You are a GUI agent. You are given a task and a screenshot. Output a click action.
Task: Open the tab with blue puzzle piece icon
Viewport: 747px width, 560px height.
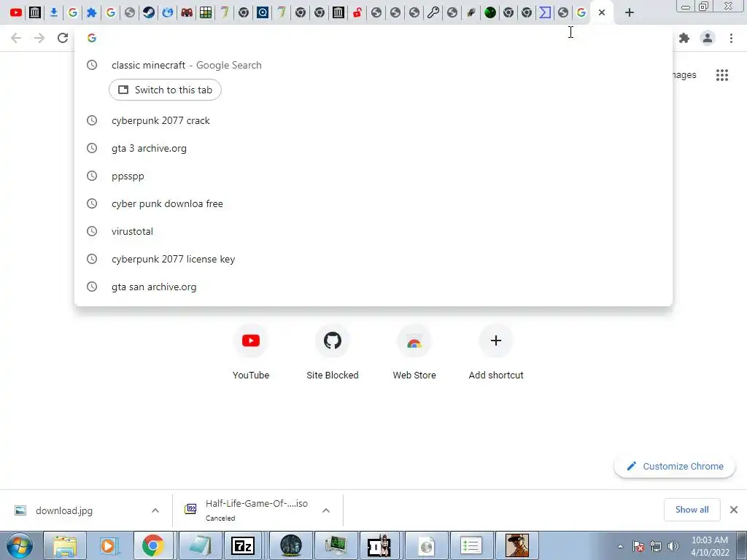(x=91, y=12)
